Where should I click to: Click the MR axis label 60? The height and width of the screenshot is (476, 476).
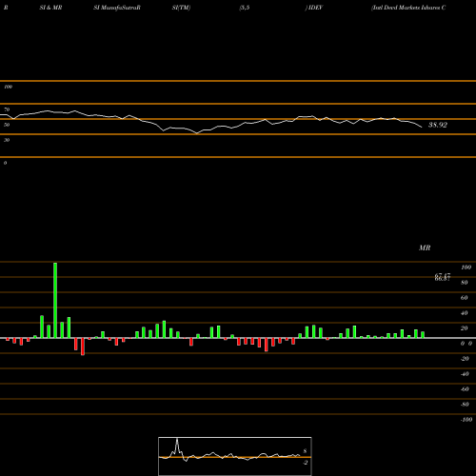click(465, 298)
